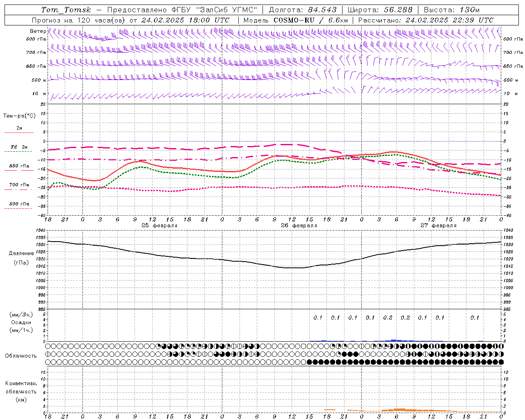Click the Конвективн. облачность label
Viewport: 525px width, 420px height.
[21, 387]
